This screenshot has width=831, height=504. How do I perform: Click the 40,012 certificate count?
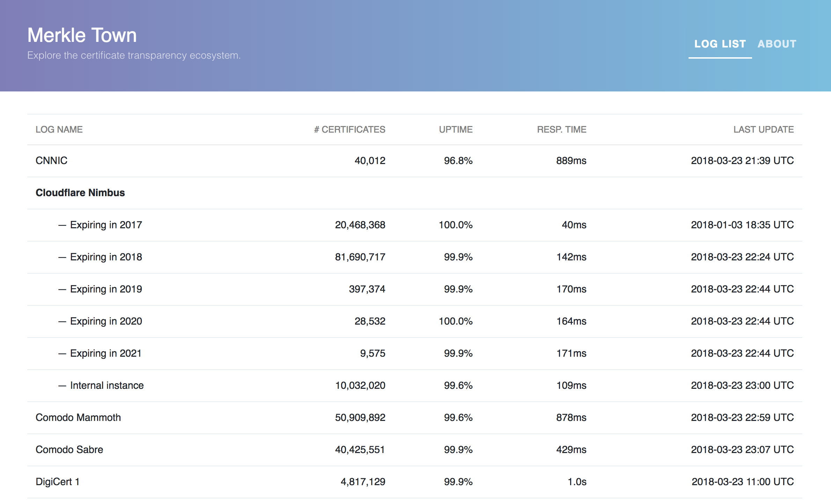coord(370,161)
